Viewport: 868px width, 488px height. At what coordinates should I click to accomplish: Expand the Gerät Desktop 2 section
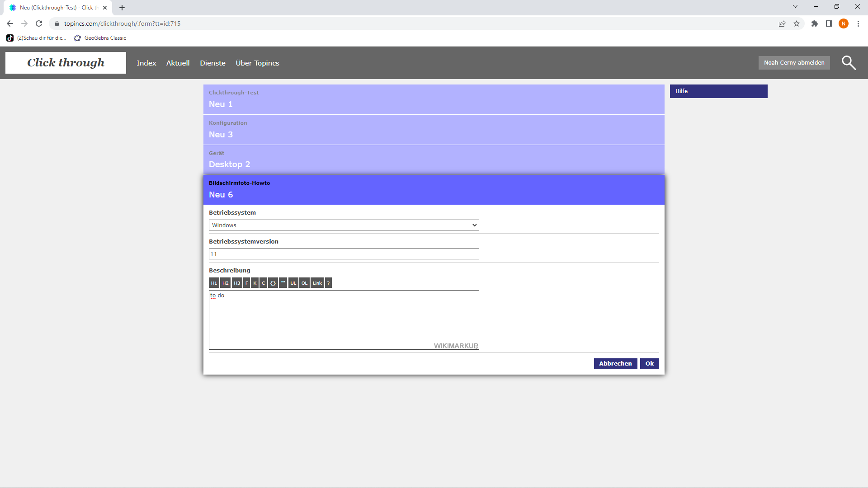[434, 160]
